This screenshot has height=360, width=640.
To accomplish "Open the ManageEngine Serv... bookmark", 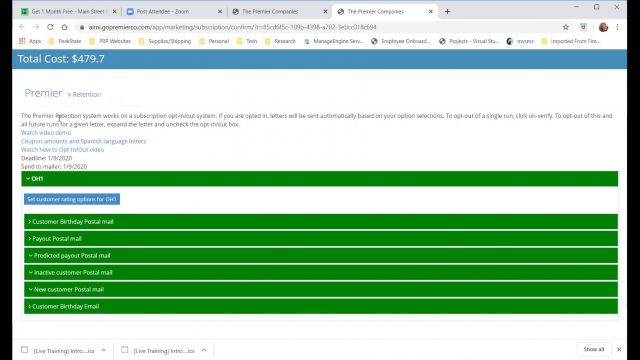I will point(334,41).
